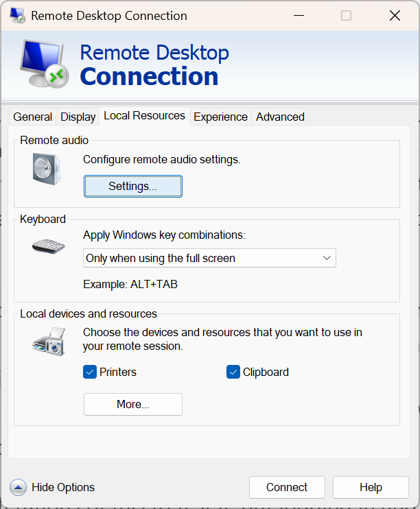Click the printer devices icon

click(48, 341)
